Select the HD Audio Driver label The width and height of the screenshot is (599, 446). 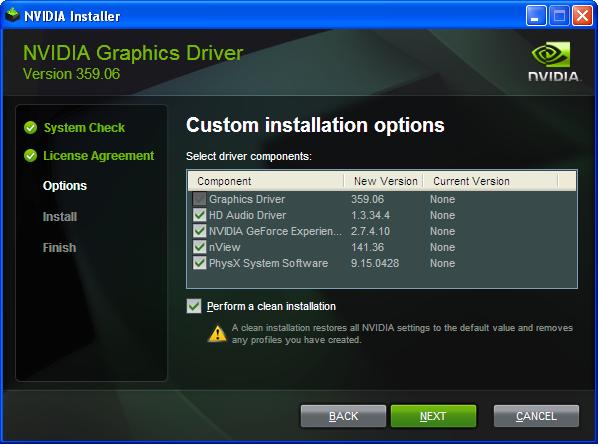click(x=248, y=215)
